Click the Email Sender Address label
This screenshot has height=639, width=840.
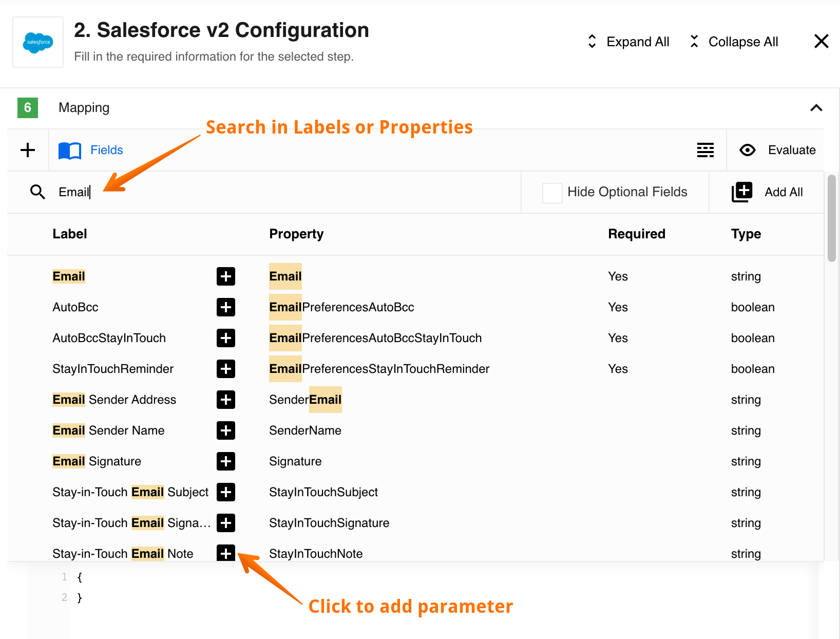pos(114,400)
